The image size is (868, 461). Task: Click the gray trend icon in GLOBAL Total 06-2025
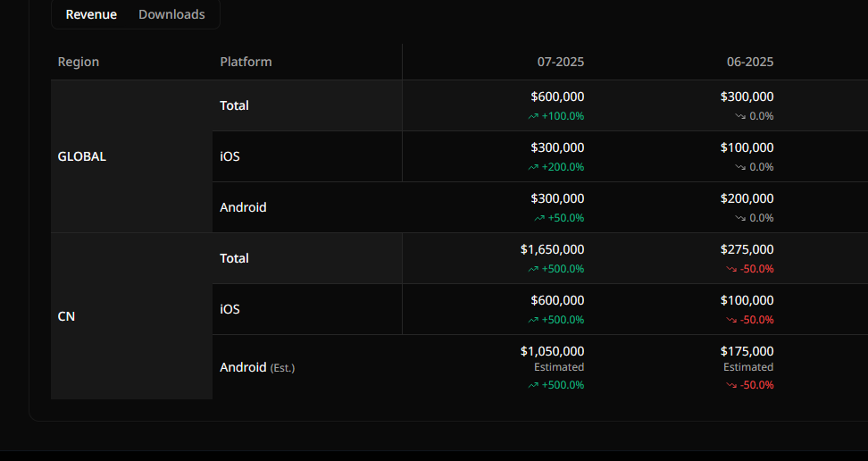point(740,116)
